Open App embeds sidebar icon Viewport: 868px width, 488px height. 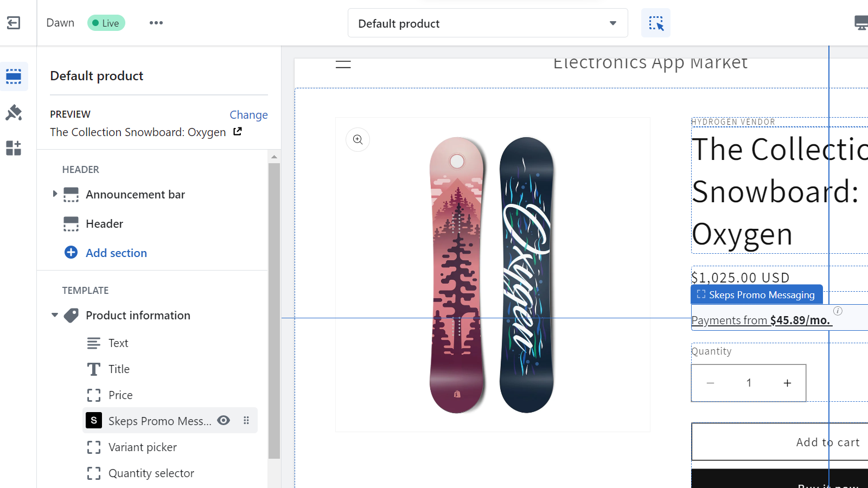pos(14,148)
